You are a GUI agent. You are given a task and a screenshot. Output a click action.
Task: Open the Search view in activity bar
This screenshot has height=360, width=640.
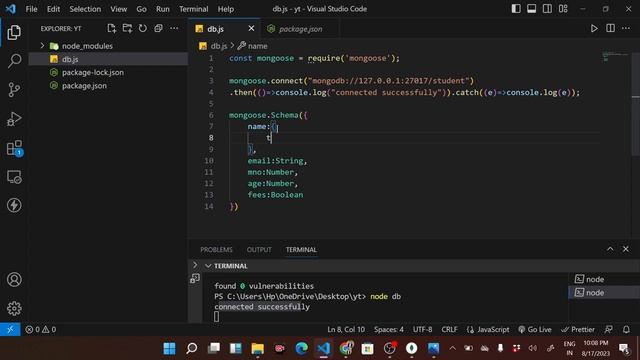click(14, 61)
